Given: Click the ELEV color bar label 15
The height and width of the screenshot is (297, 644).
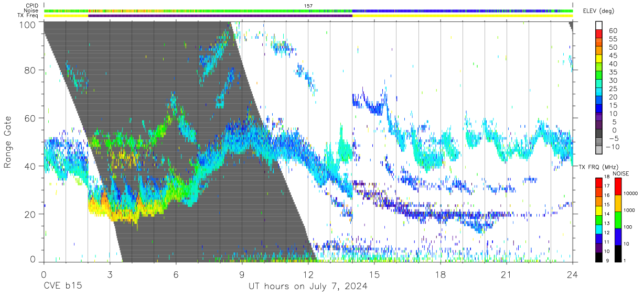Looking at the screenshot, I should (x=613, y=105).
